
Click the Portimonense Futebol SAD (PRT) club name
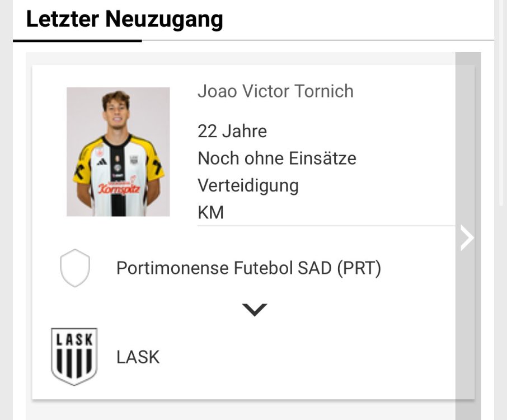(248, 268)
